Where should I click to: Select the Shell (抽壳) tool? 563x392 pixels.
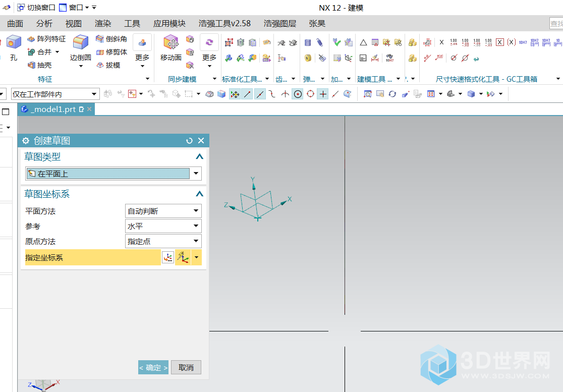pyautogui.click(x=39, y=65)
